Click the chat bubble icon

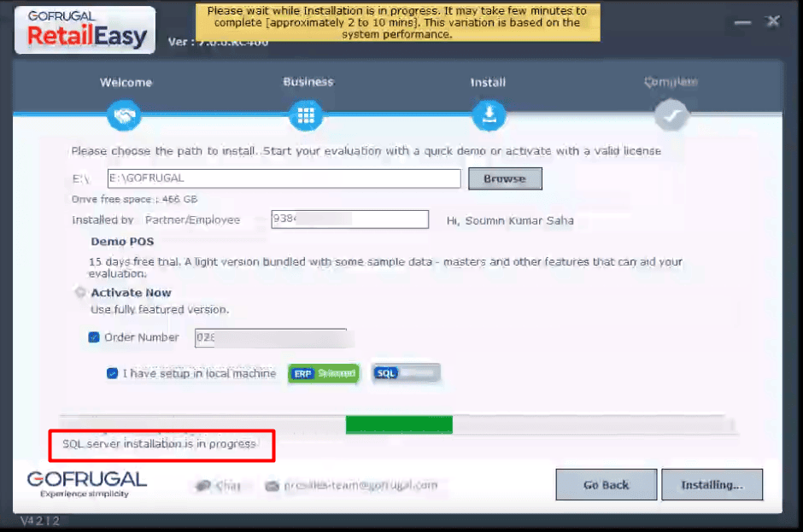coord(203,485)
